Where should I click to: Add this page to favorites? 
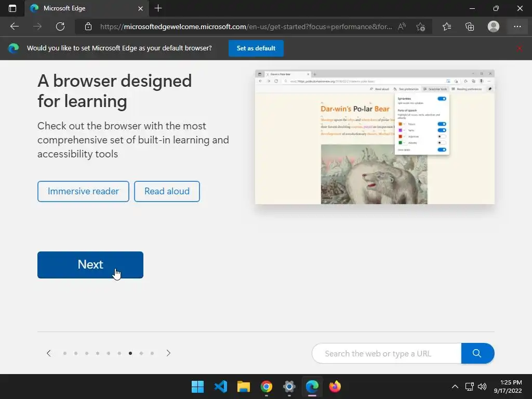point(421,26)
